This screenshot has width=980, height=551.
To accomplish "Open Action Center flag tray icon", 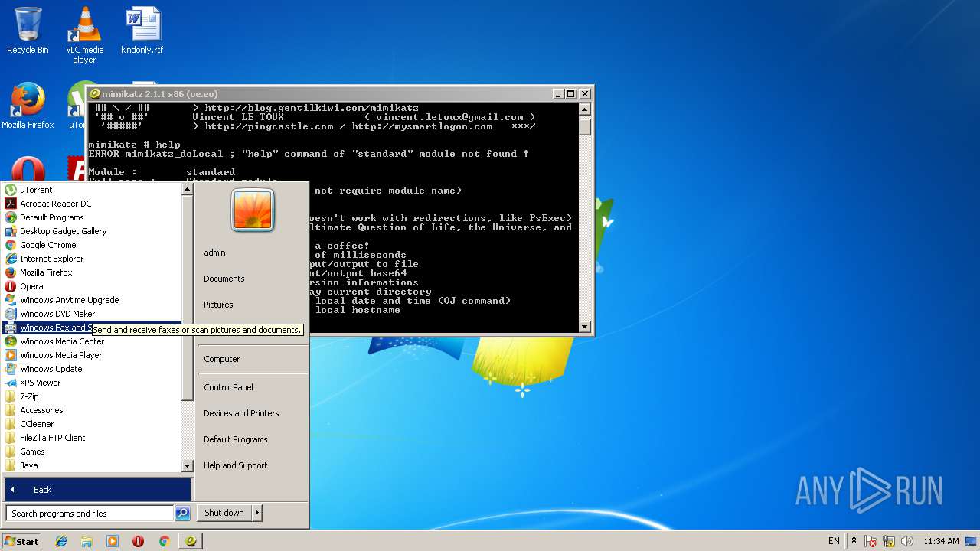I will pyautogui.click(x=871, y=541).
